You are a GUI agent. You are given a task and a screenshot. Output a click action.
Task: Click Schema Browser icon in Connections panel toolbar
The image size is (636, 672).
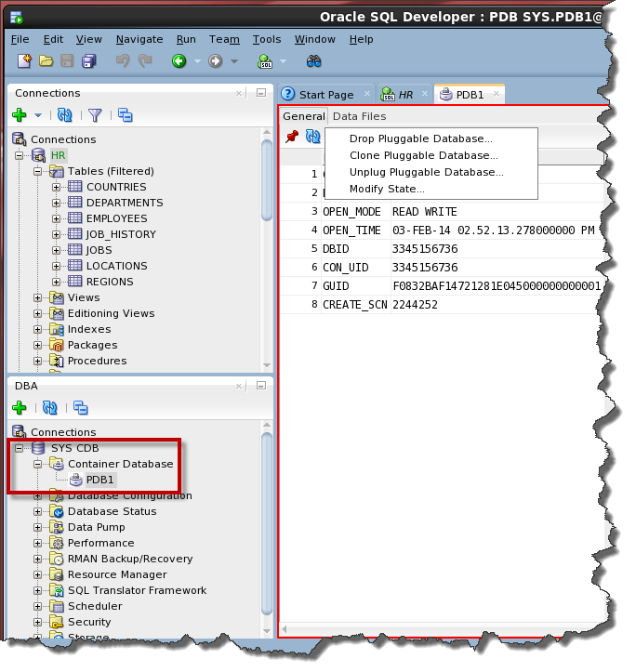(x=126, y=115)
